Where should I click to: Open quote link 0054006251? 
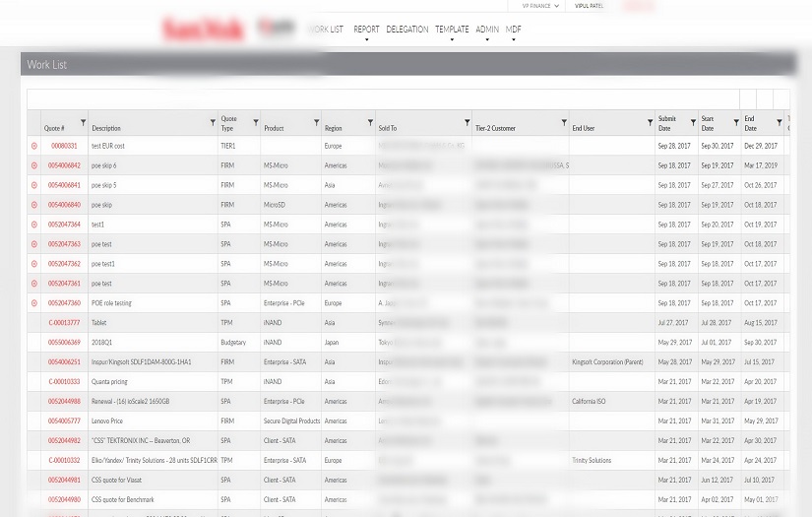click(x=64, y=362)
